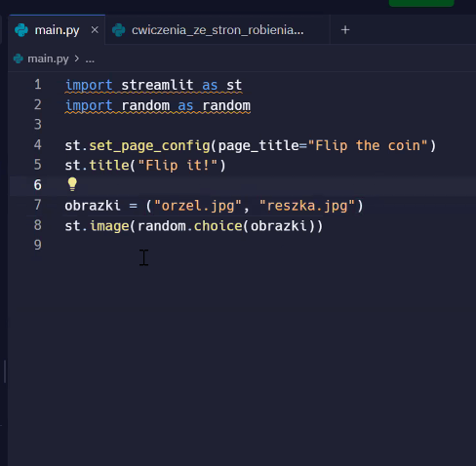476x466 pixels.
Task: Switch to the cwiczenia_ze_stron_robienia tab
Action: [x=218, y=30]
